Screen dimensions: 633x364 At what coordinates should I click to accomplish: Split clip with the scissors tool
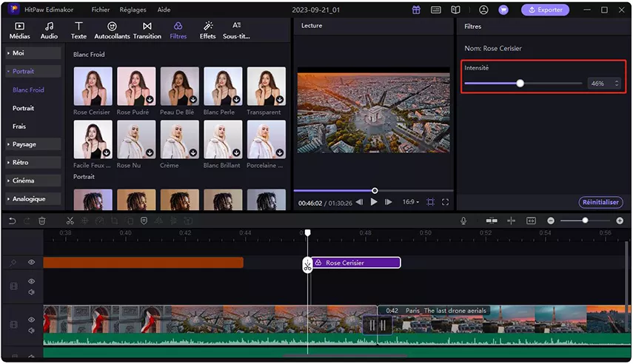[70, 220]
